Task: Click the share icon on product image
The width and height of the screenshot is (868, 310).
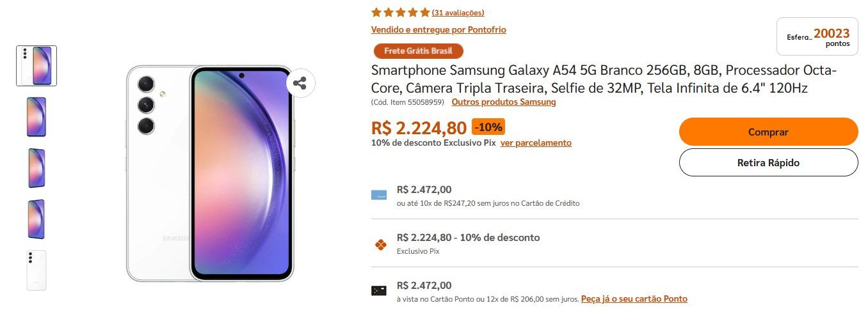Action: point(300,82)
